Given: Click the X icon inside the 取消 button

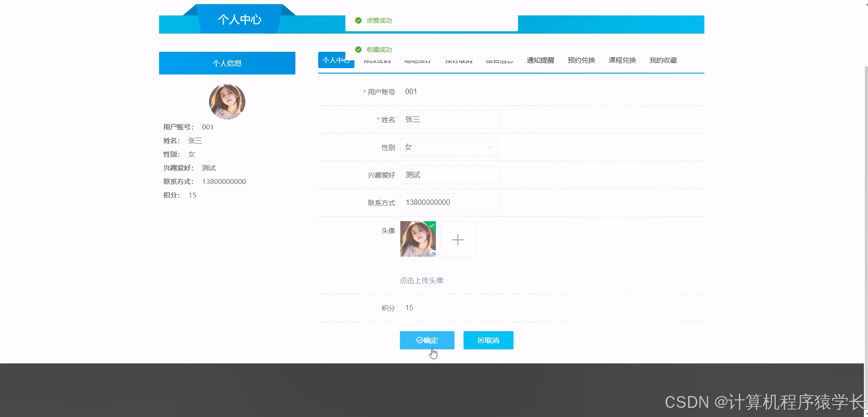Looking at the screenshot, I should pos(481,340).
